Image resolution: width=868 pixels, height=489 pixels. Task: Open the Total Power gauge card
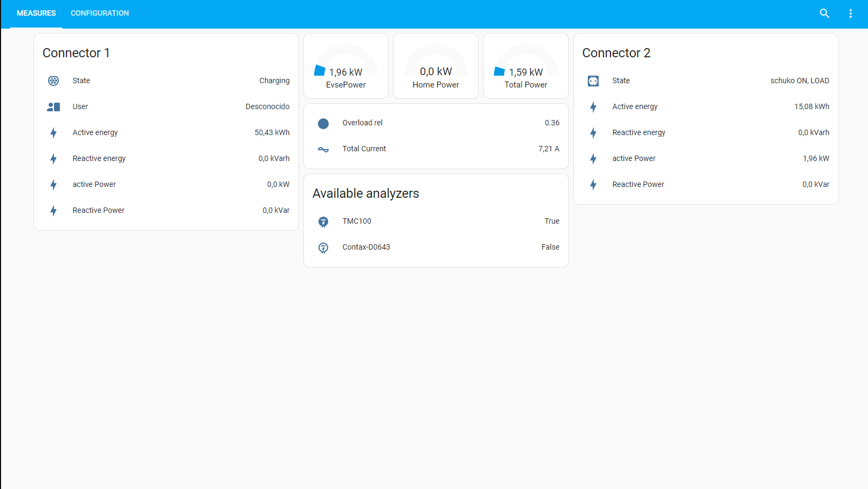pos(526,66)
